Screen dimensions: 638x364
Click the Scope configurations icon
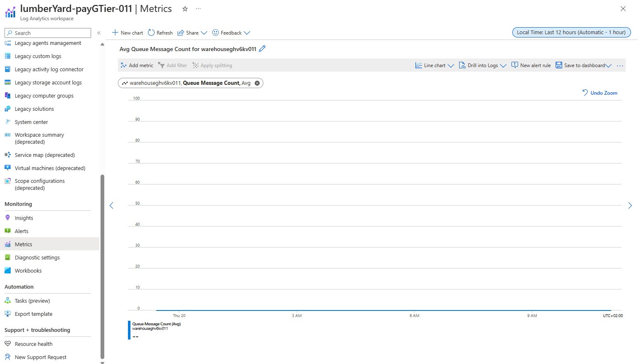pyautogui.click(x=7, y=181)
